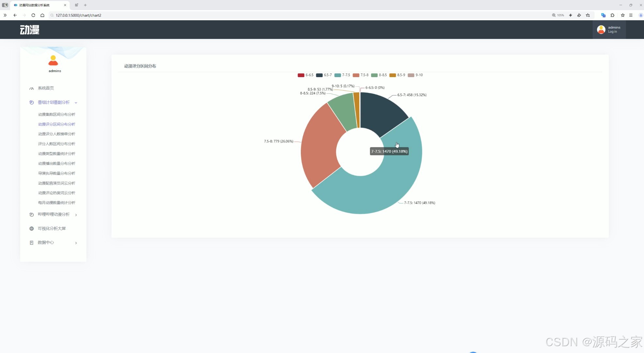This screenshot has height=353, width=644.
Task: Close the 动漫网站数据分析系统 browser tab
Action: (x=65, y=5)
